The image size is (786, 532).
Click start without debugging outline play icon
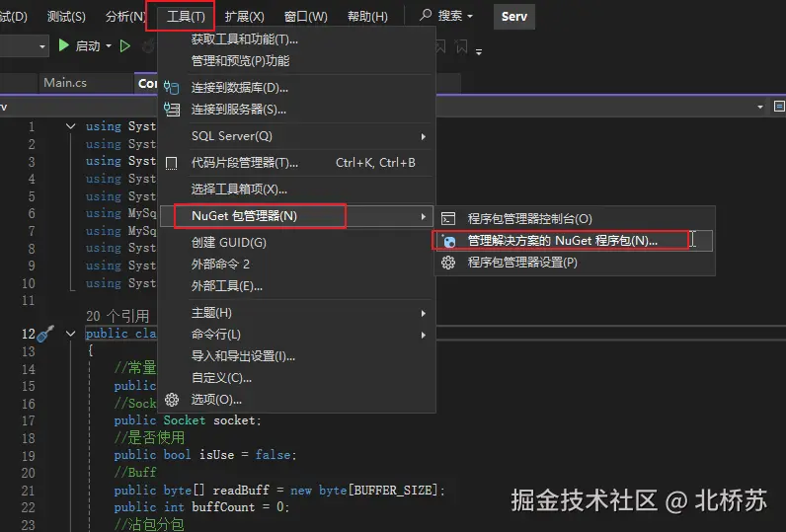tap(125, 46)
